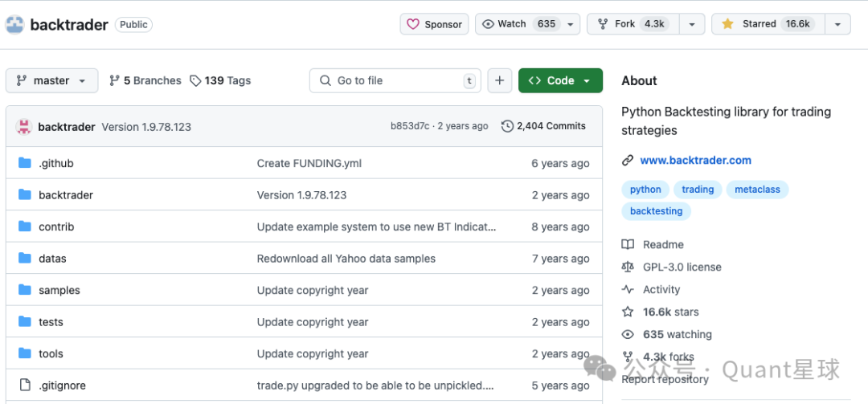
Task: Open commit Update example system to use new BT
Action: pyautogui.click(x=376, y=227)
